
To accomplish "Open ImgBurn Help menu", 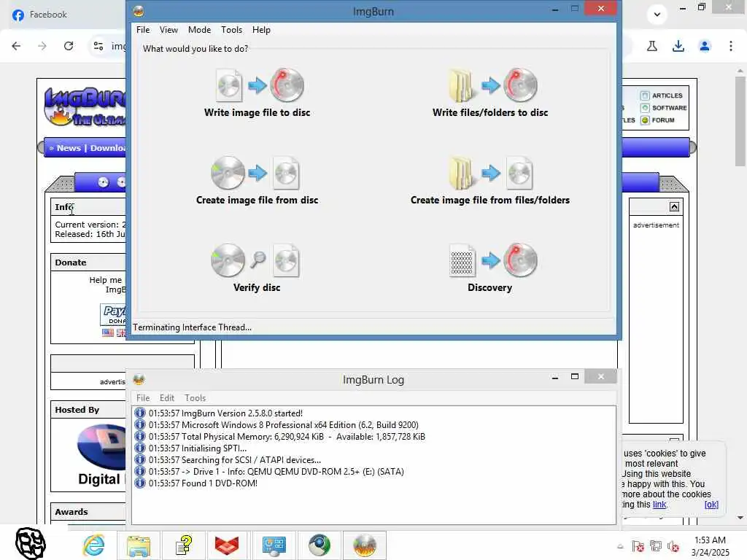I will [x=261, y=29].
